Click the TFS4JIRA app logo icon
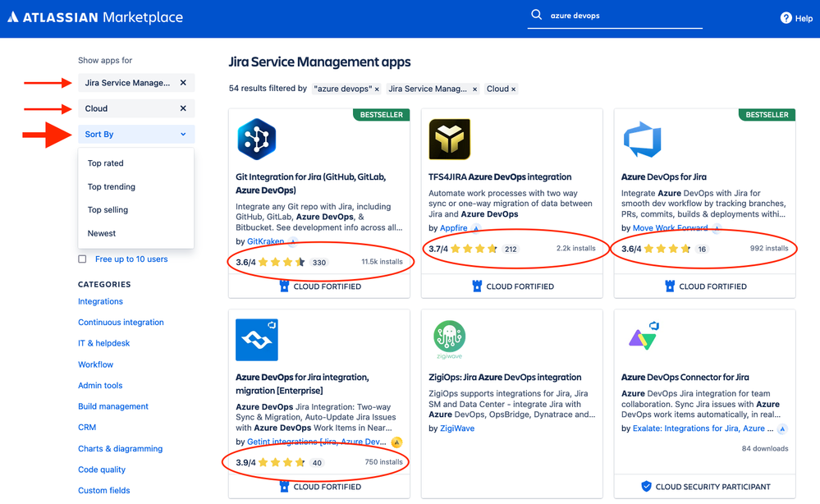The image size is (820, 504). click(449, 139)
